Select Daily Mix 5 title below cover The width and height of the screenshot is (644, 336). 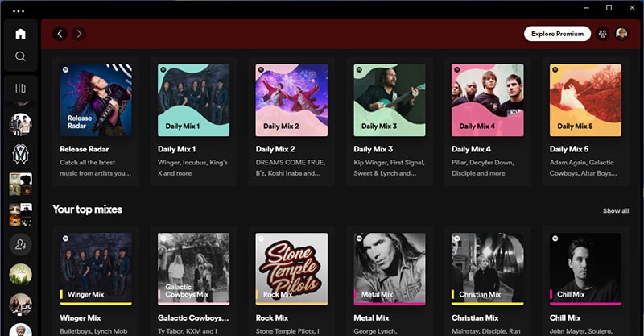(x=569, y=149)
